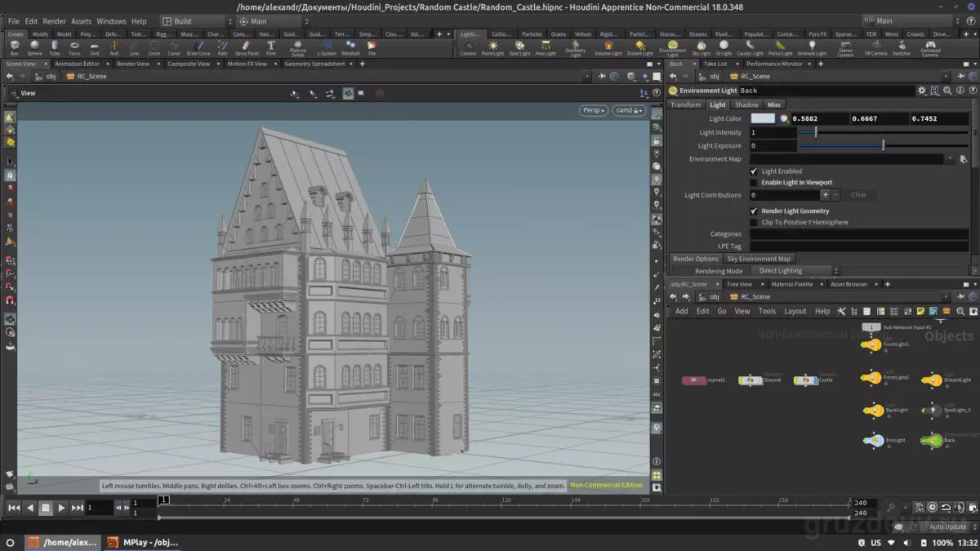The image size is (980, 551).
Task: Toggle Light Enabled checkbox
Action: click(754, 171)
